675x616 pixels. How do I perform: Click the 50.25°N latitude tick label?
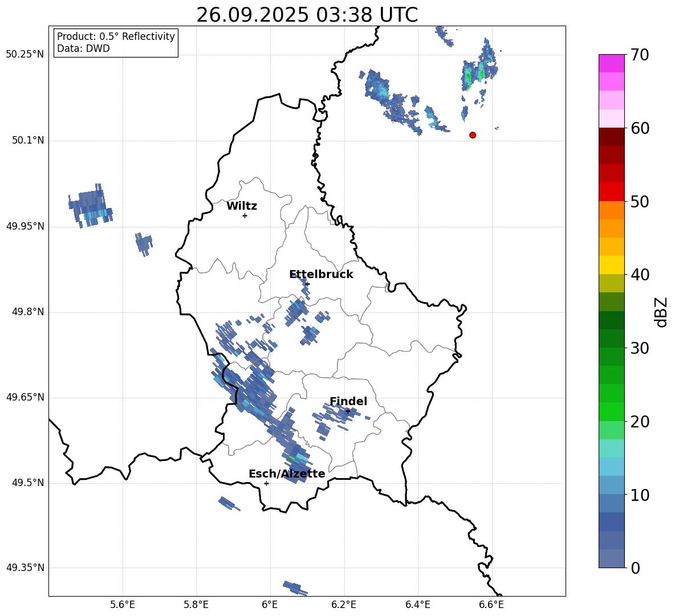pos(25,55)
